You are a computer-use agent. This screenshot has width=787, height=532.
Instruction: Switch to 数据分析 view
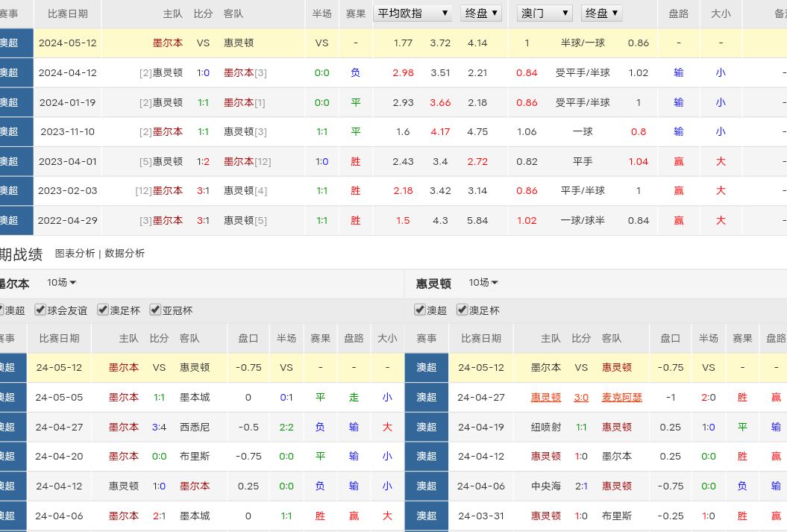(125, 254)
